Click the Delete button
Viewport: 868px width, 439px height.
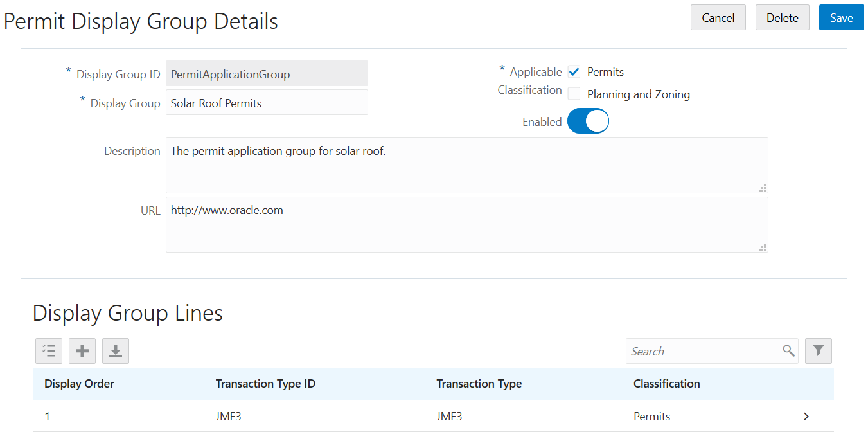(782, 17)
